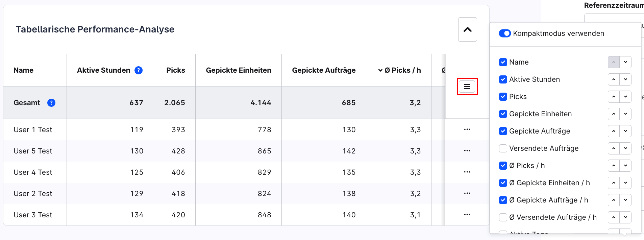Enable the Versendete Aufträge checkbox
Image resolution: width=644 pixels, height=240 pixels.
tap(503, 148)
